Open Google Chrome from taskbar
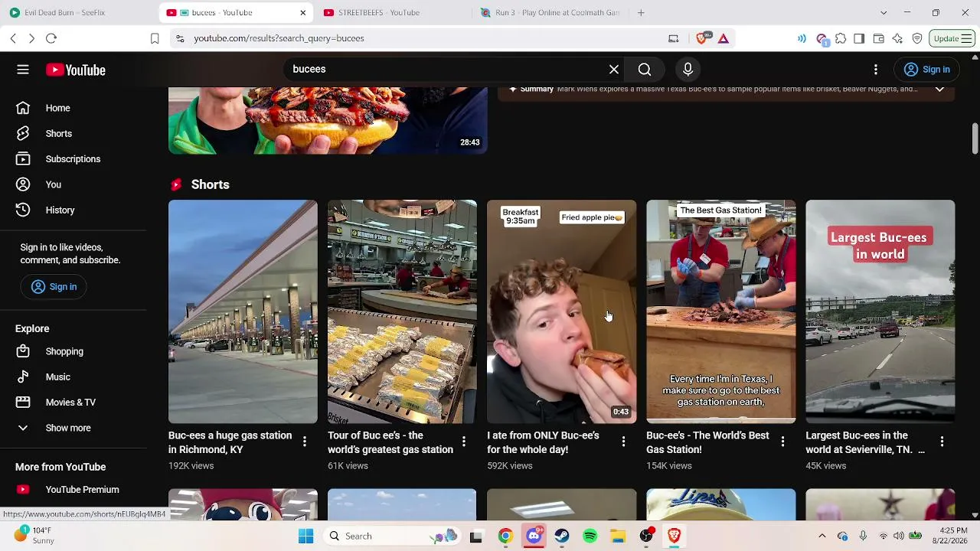The image size is (980, 551). point(505,536)
